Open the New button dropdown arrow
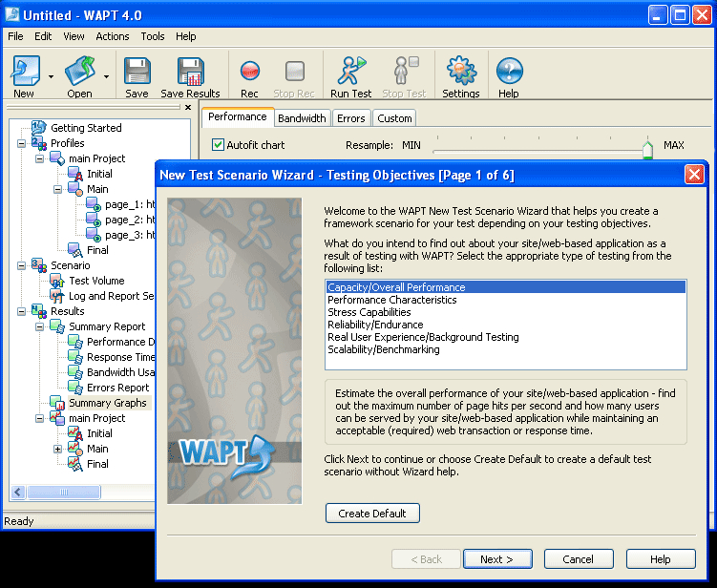Image resolution: width=717 pixels, height=588 pixels. (x=52, y=76)
